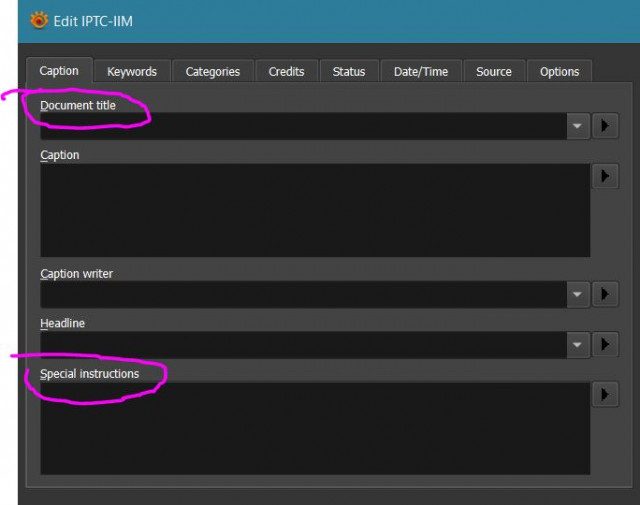The image size is (640, 505).
Task: Select the Credits tab
Action: (287, 71)
